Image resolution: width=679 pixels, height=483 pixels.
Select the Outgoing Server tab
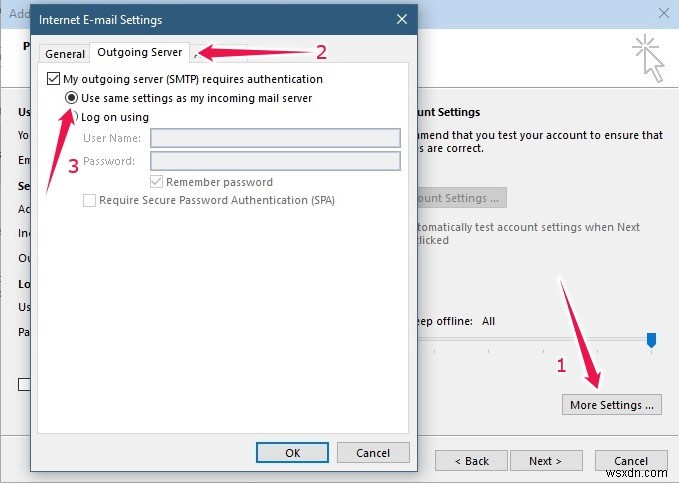(x=139, y=53)
